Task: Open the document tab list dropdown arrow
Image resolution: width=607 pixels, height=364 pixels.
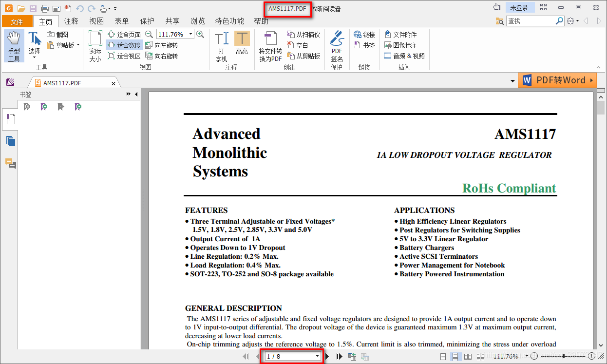Action: coord(512,81)
